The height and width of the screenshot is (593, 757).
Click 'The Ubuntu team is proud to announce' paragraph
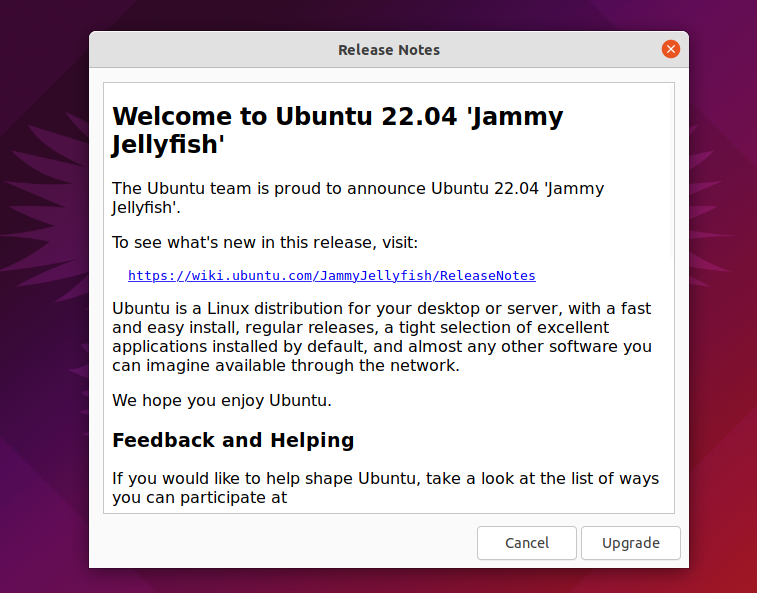[358, 198]
